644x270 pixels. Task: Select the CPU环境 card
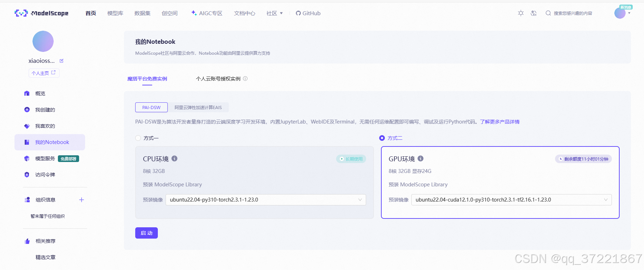[x=255, y=182]
